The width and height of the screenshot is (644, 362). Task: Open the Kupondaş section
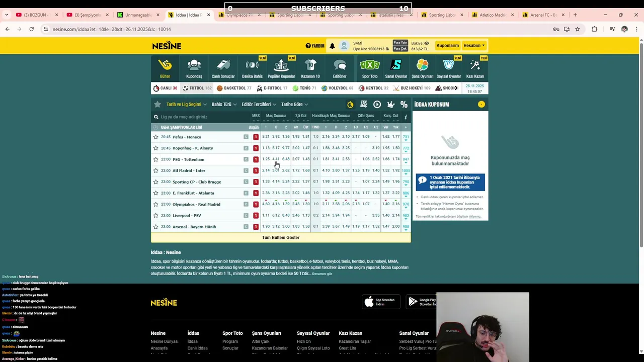point(194,69)
